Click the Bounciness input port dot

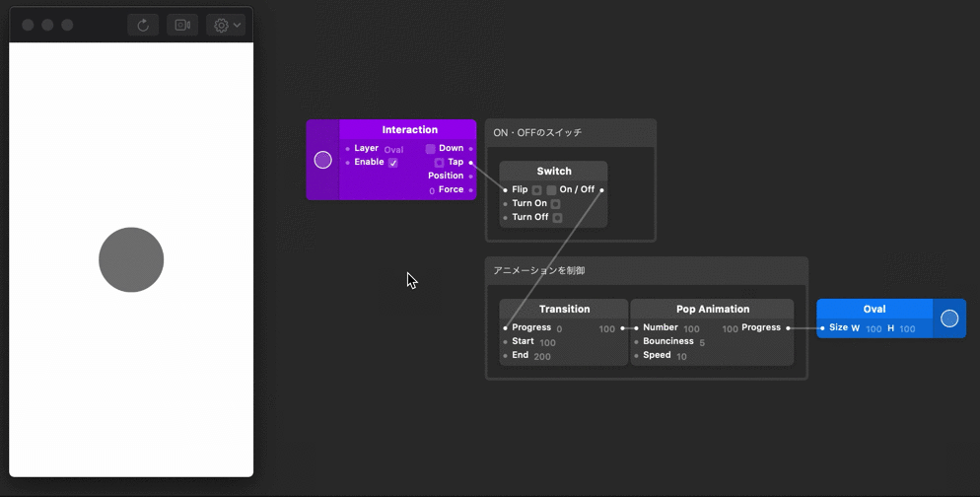[x=636, y=342]
